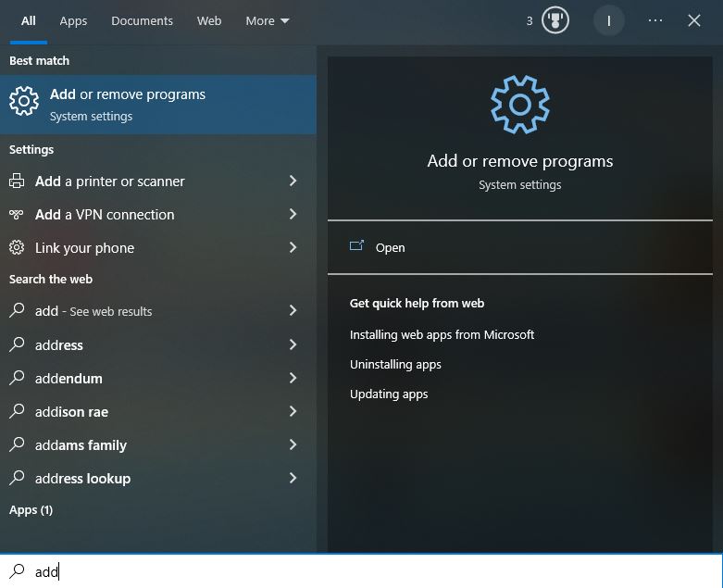Click the magnifier icon in the search box
The image size is (723, 588).
[17, 571]
